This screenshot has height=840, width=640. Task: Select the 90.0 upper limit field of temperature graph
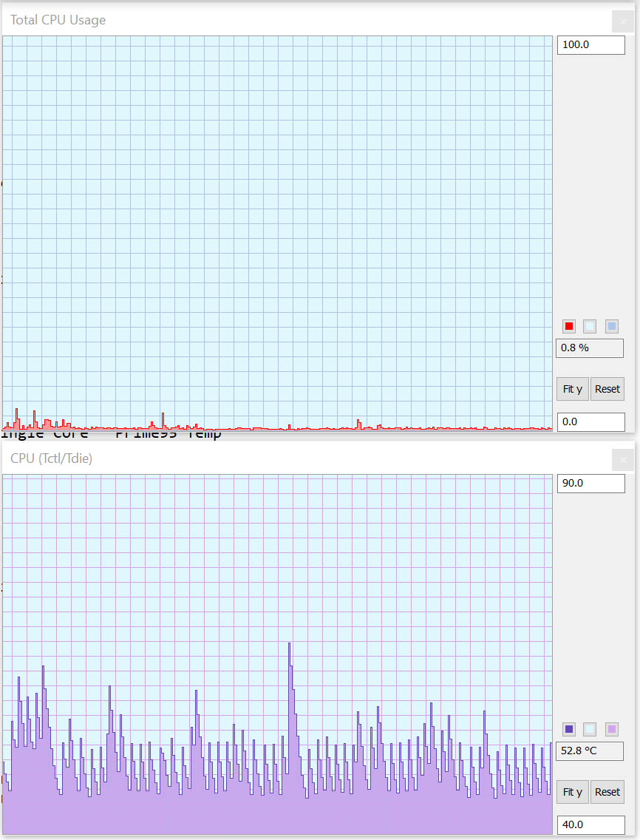click(590, 483)
